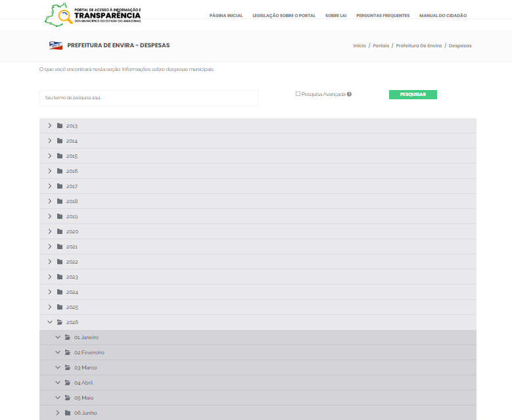Go to Prefeitura De Envira breadcrumb
Image resolution: width=512 pixels, height=420 pixels.
pos(419,46)
